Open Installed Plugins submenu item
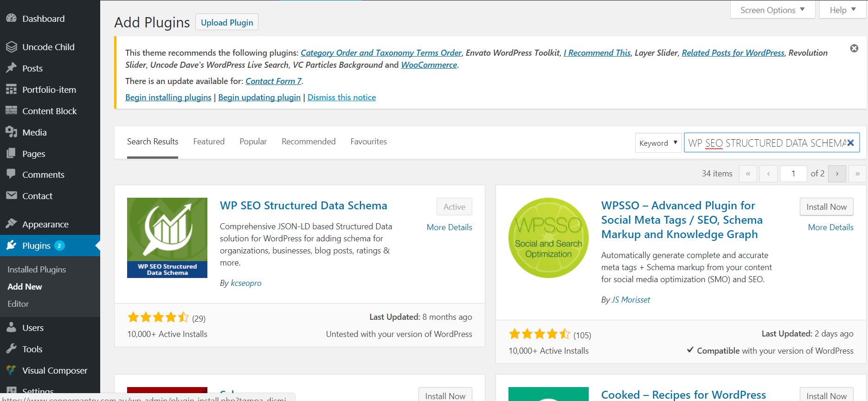 (x=37, y=270)
